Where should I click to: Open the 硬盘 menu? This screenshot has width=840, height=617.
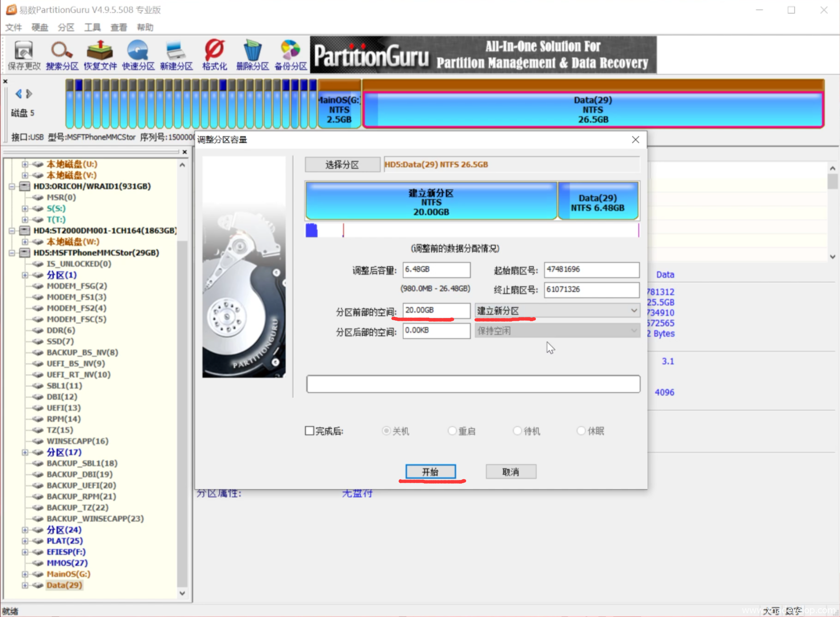(x=40, y=27)
